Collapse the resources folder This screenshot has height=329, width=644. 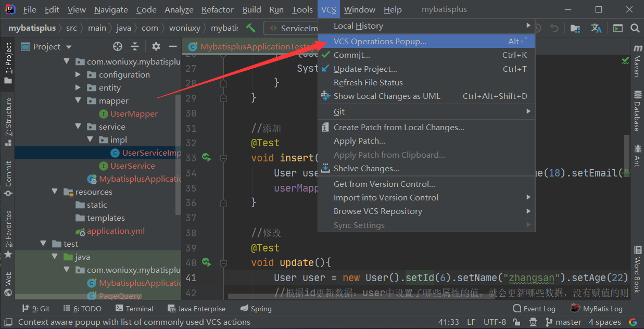click(55, 192)
